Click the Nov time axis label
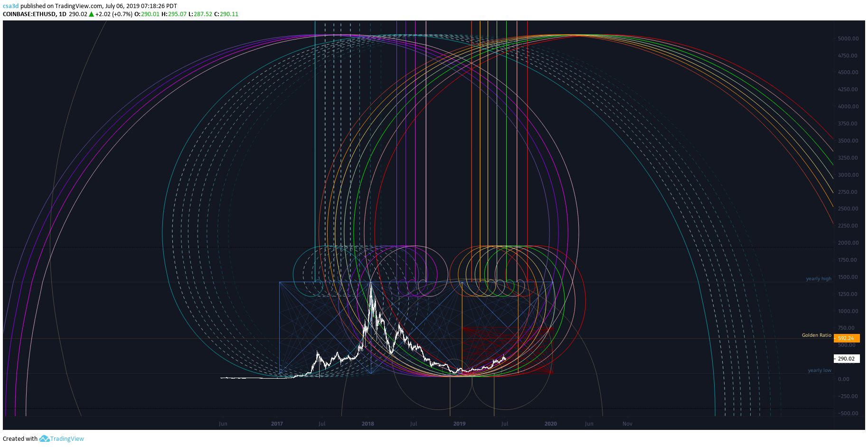The height and width of the screenshot is (447, 868). (x=628, y=424)
